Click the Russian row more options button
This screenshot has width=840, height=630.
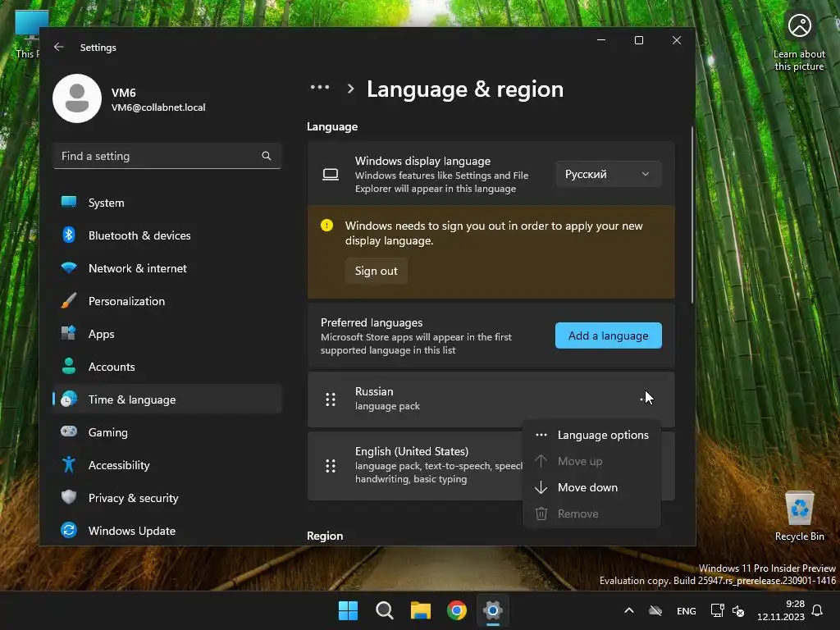[x=646, y=399]
